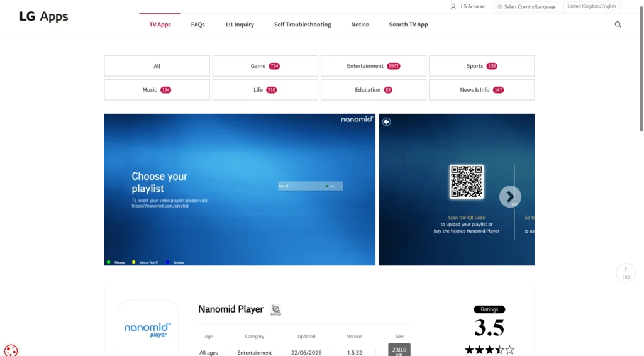Click the All ages value
The width and height of the screenshot is (644, 356).
coord(209,353)
